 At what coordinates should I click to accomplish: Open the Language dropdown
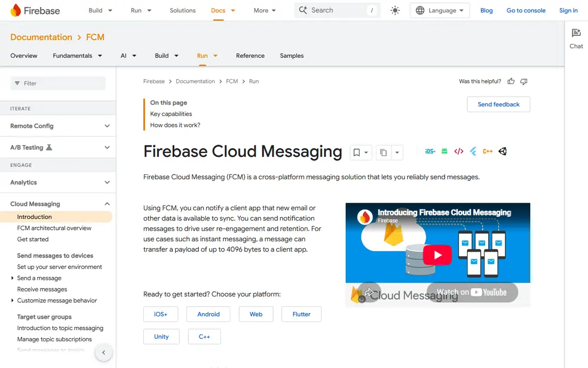(439, 11)
